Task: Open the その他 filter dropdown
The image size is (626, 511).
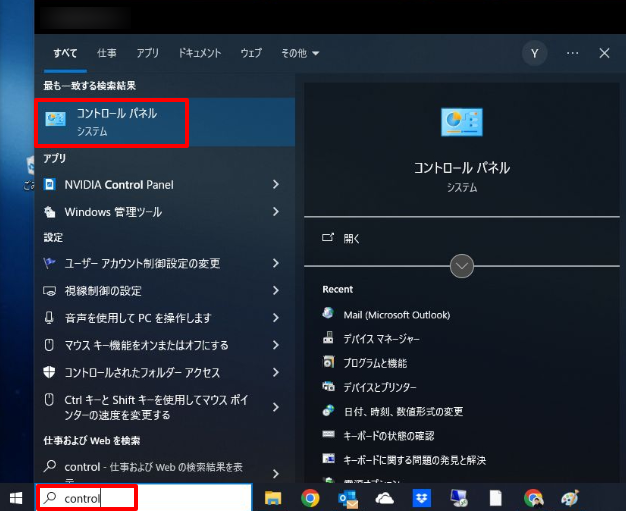Action: (x=300, y=53)
